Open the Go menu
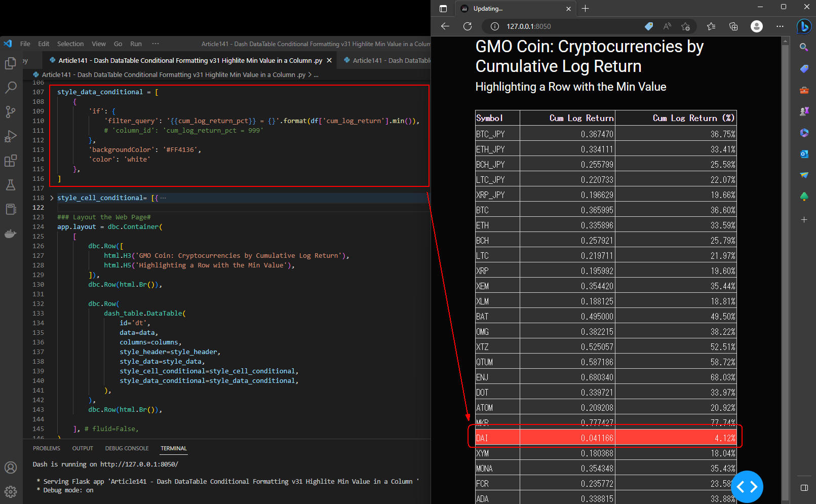The image size is (816, 504). click(118, 44)
